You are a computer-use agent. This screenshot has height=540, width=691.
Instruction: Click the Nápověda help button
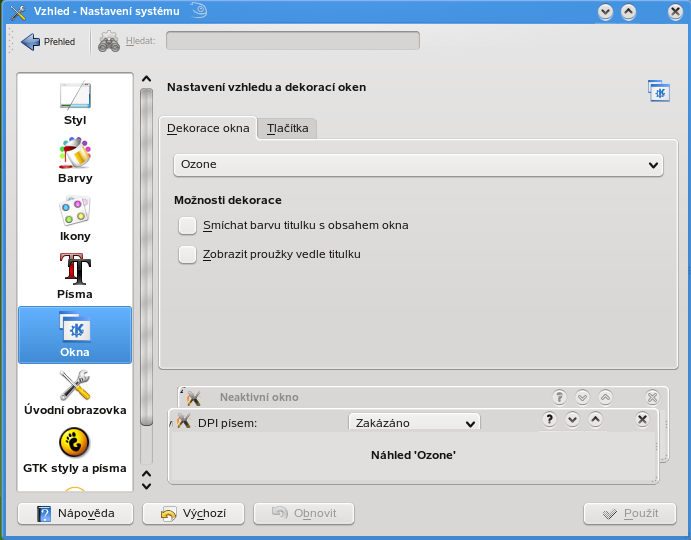coord(75,514)
